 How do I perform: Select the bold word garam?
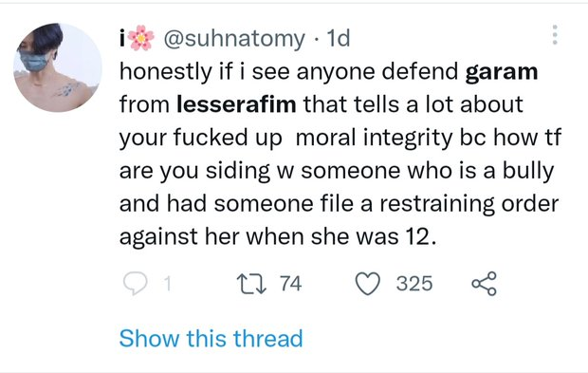coord(502,72)
